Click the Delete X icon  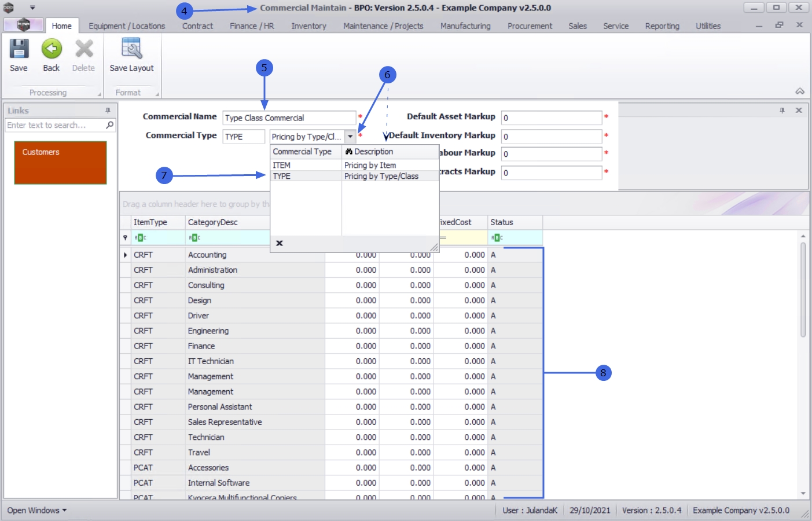click(x=84, y=49)
